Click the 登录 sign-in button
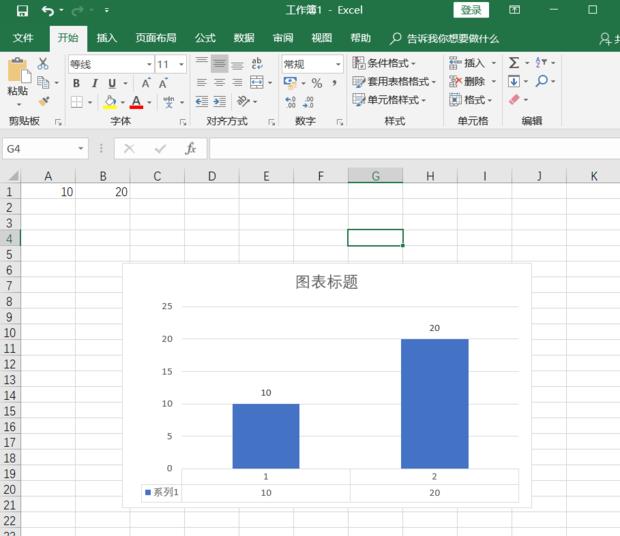This screenshot has width=620, height=536. pyautogui.click(x=471, y=10)
